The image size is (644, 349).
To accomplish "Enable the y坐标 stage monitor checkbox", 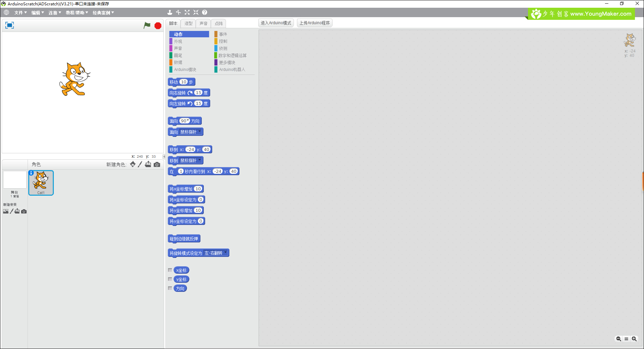I will point(170,279).
